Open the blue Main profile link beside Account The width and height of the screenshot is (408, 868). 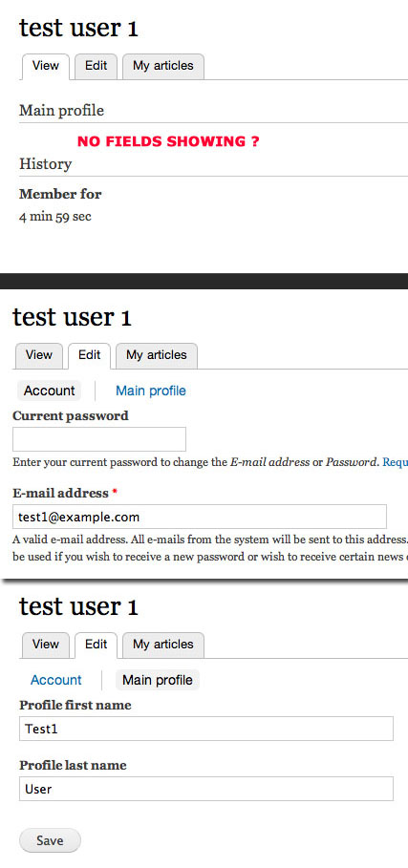coord(151,391)
